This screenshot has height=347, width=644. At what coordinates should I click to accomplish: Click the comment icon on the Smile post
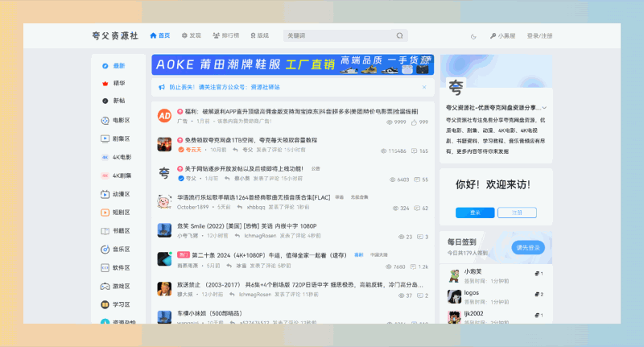click(x=419, y=237)
